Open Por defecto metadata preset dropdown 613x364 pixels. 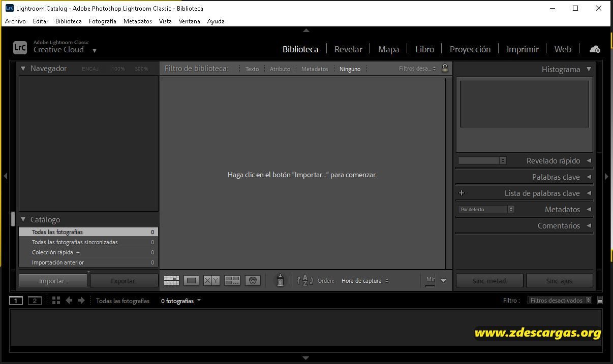coord(486,209)
